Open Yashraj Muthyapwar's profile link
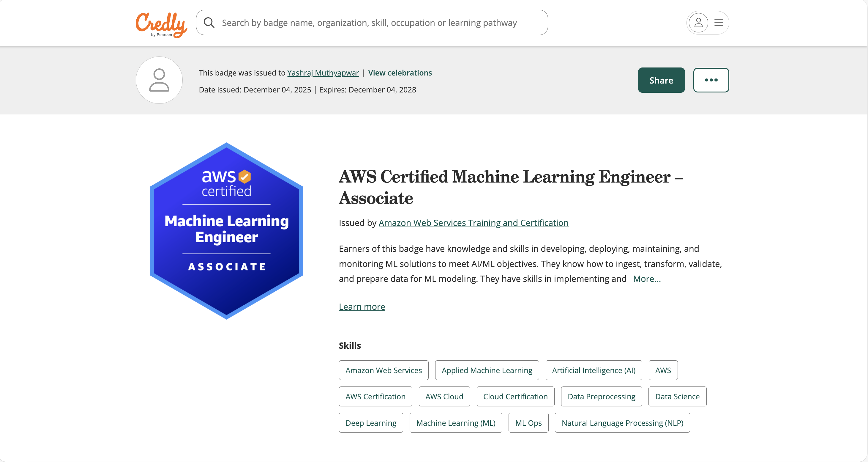The height and width of the screenshot is (462, 868). click(x=323, y=73)
